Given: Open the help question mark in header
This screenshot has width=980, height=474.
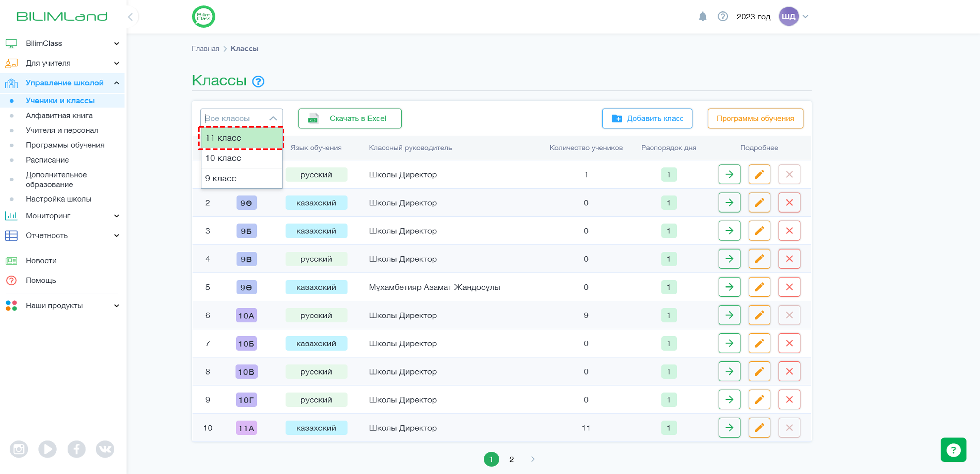Looking at the screenshot, I should click(x=722, y=16).
